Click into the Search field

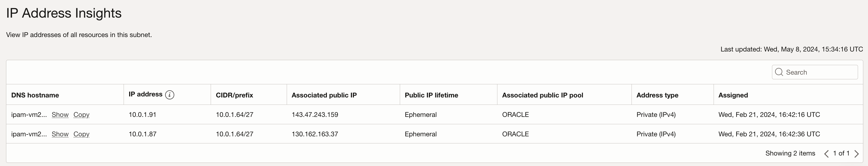819,72
